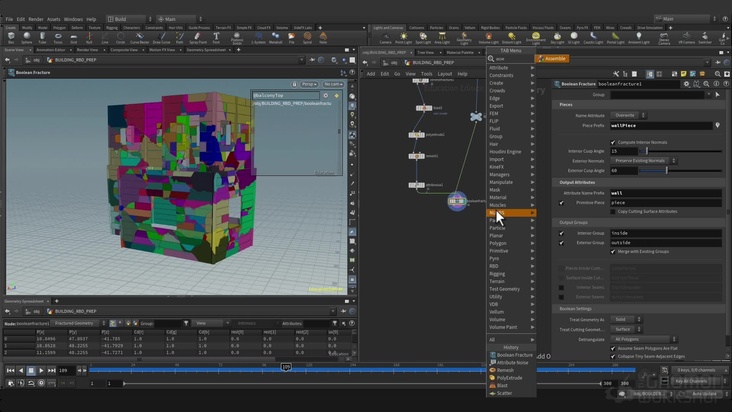Select the Font shelf tool
This screenshot has height=412, width=732.
[x=216, y=38]
